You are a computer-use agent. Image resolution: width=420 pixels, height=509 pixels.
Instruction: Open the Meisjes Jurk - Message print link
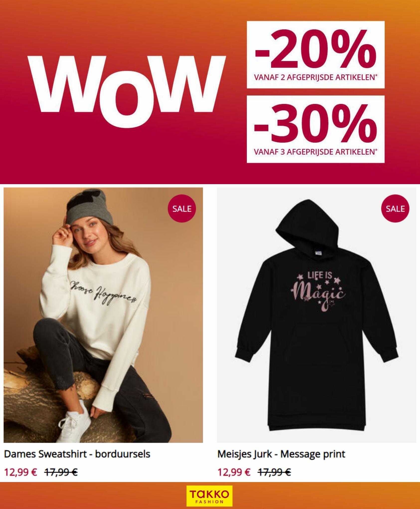(281, 454)
